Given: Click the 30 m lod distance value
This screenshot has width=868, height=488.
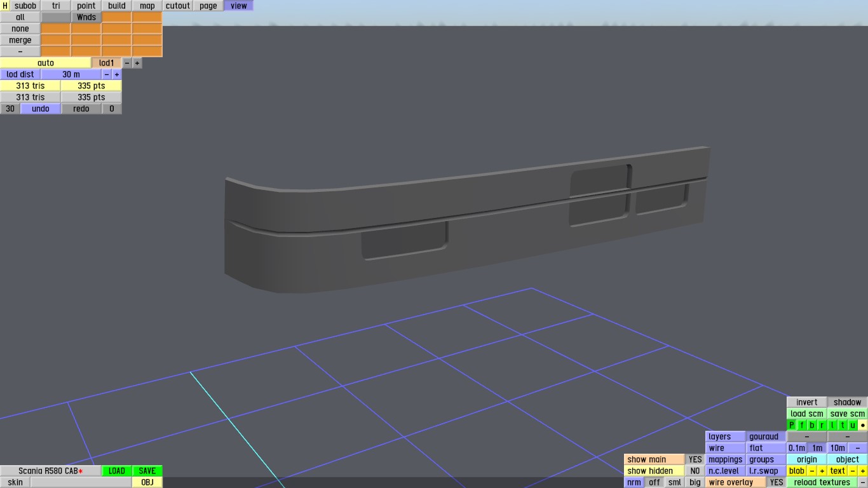Looking at the screenshot, I should pos(71,74).
